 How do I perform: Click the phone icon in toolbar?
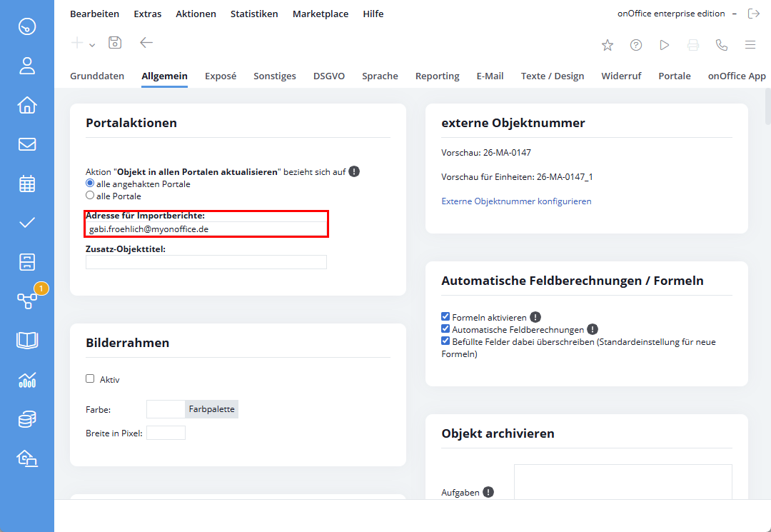point(722,45)
